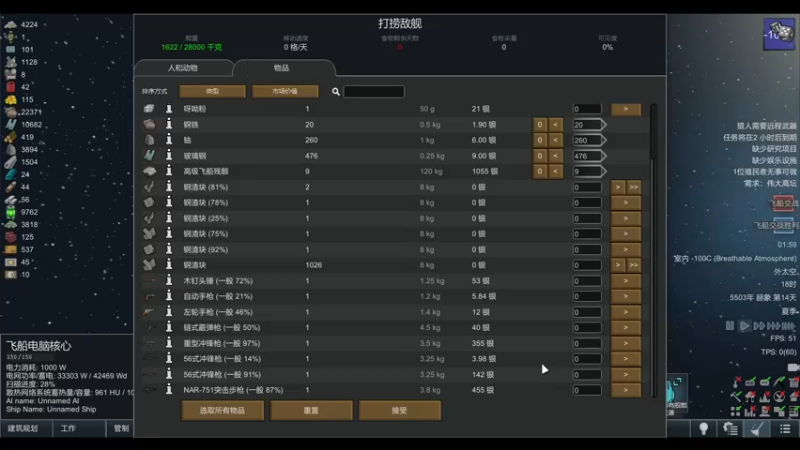Add all 钢渣块 (81%) with >> button
Image resolution: width=800 pixels, height=450 pixels.
[x=634, y=187]
